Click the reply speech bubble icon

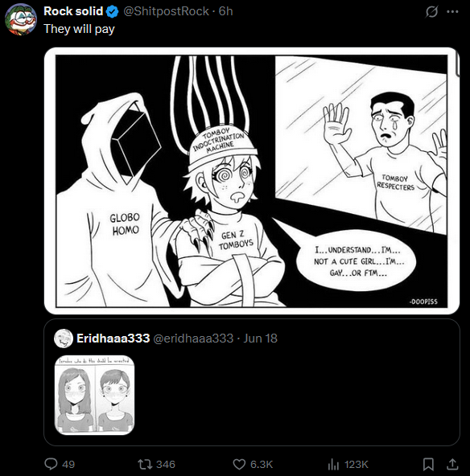click(x=51, y=464)
